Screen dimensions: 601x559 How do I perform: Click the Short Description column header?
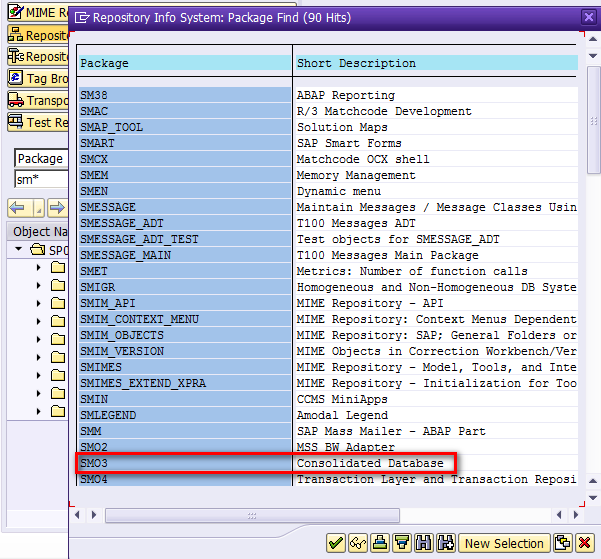437,63
